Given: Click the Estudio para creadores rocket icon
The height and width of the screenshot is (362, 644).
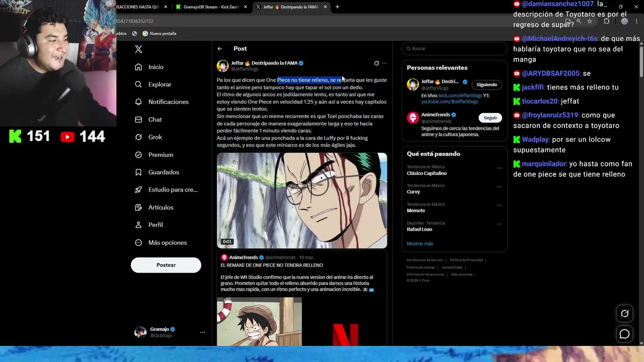Looking at the screenshot, I should (138, 190).
